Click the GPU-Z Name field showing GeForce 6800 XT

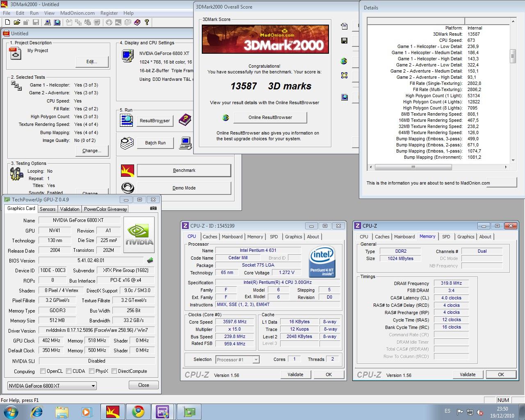point(80,220)
